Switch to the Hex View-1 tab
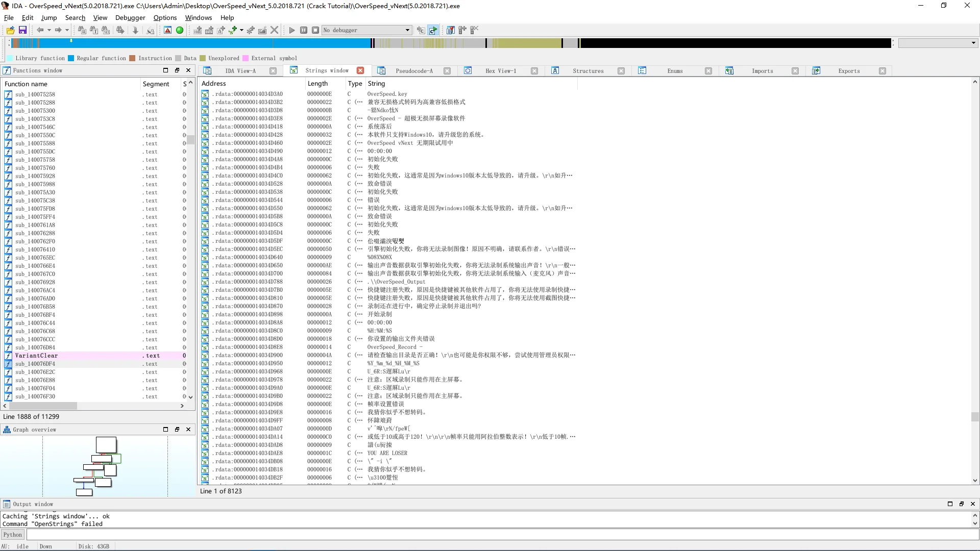 click(501, 71)
